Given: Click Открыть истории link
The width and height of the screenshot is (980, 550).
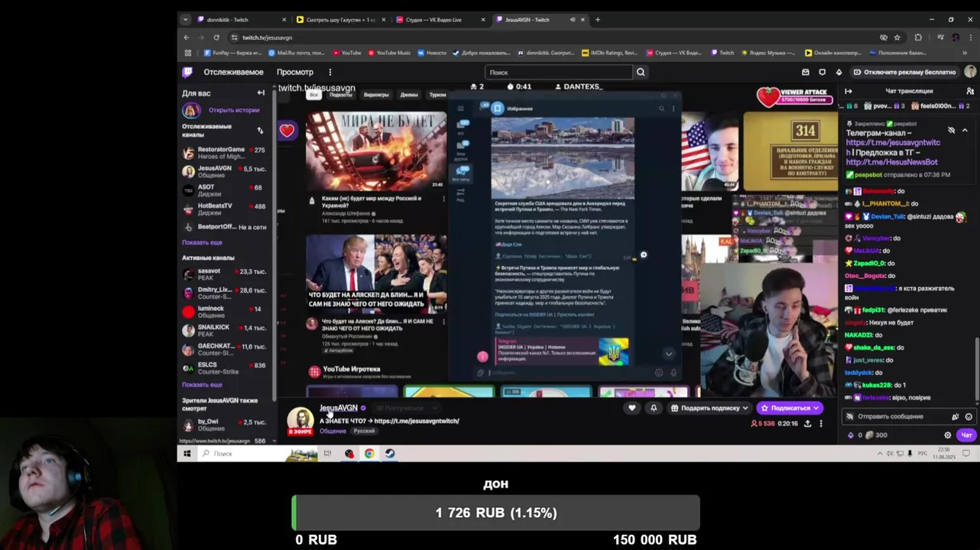Looking at the screenshot, I should click(x=234, y=110).
